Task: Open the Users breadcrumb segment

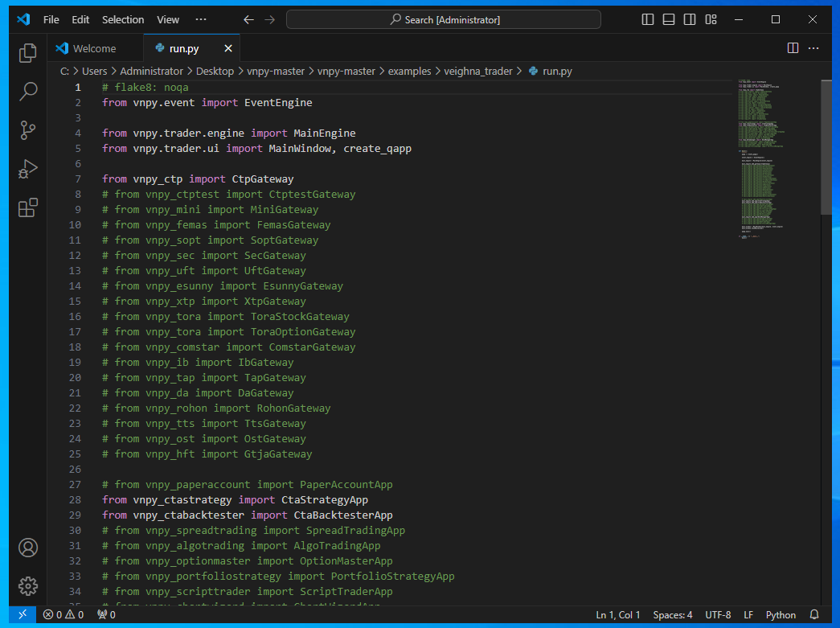Action: [94, 71]
